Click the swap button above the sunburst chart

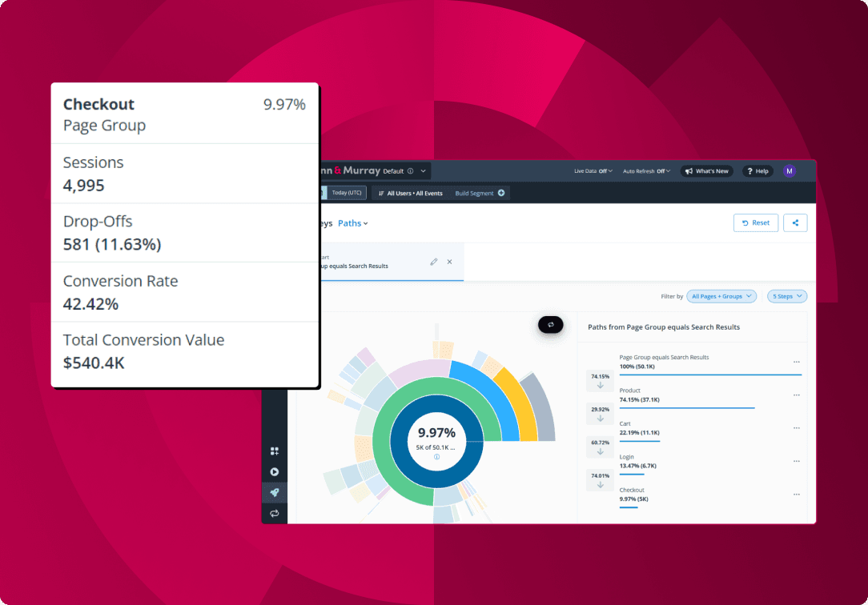[551, 324]
